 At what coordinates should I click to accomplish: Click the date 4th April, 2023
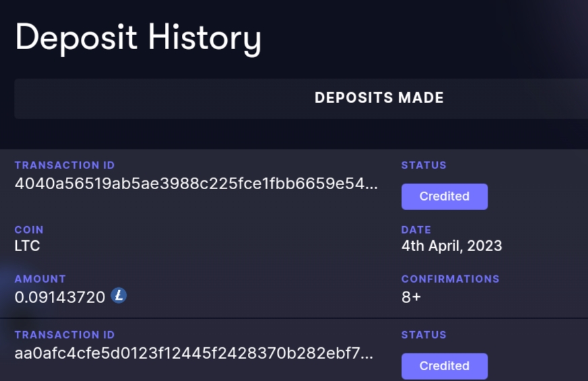point(451,246)
